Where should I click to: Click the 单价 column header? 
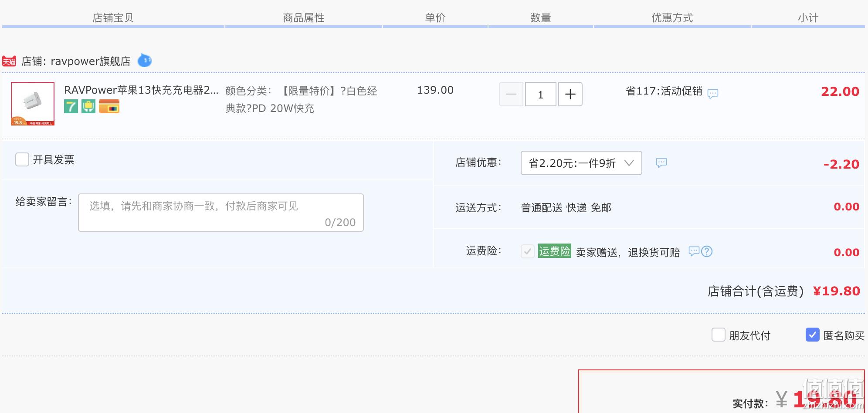click(435, 18)
